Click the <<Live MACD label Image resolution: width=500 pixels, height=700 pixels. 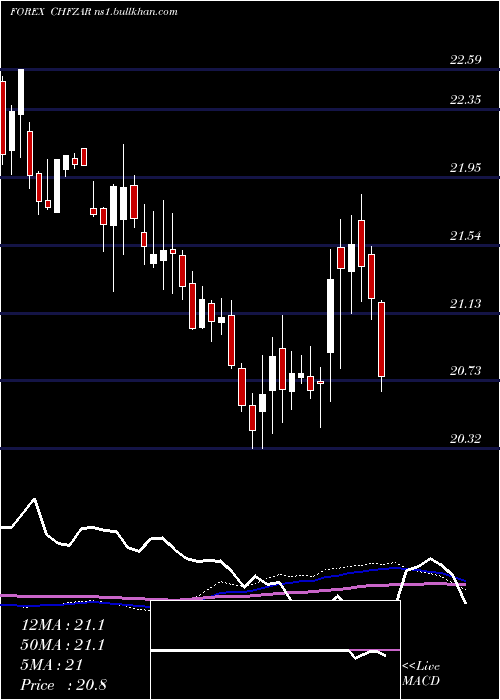(x=421, y=674)
